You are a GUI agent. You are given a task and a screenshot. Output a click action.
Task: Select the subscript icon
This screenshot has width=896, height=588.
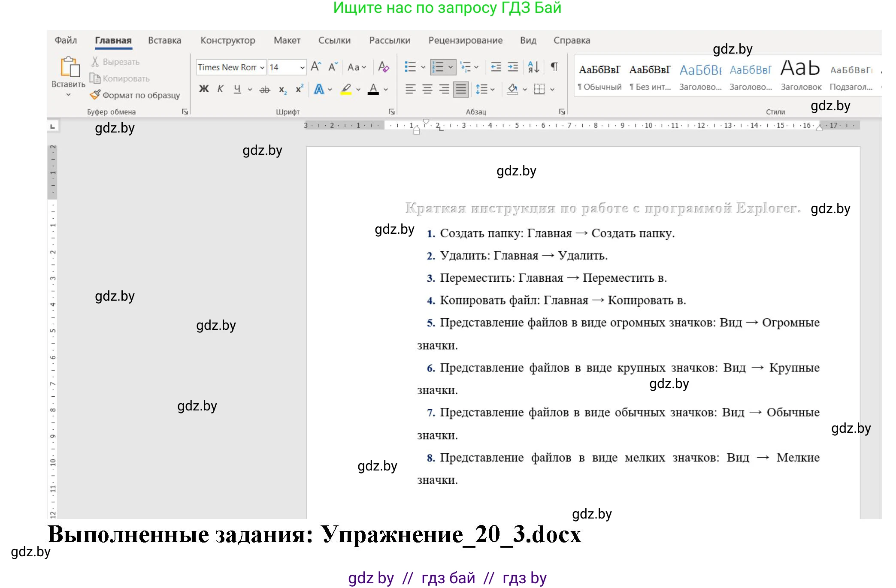click(x=282, y=89)
